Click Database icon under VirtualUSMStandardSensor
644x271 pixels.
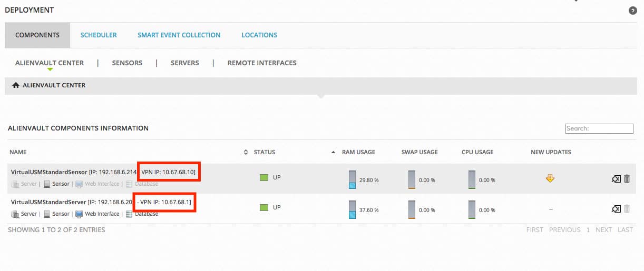[x=129, y=184]
